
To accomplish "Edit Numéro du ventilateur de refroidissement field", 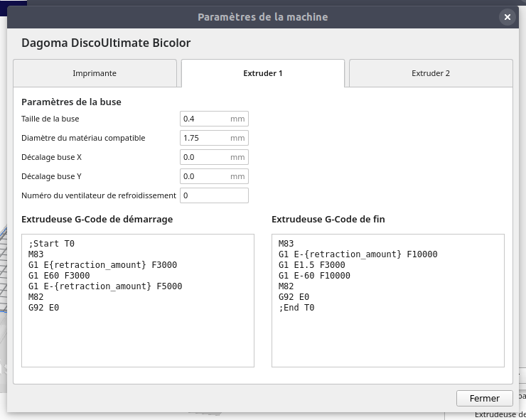I will 214,195.
